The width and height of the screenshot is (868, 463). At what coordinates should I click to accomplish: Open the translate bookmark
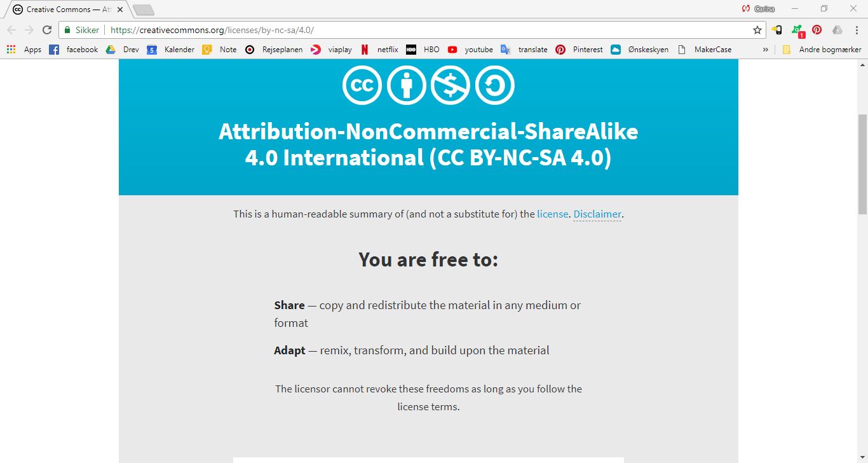(x=524, y=50)
